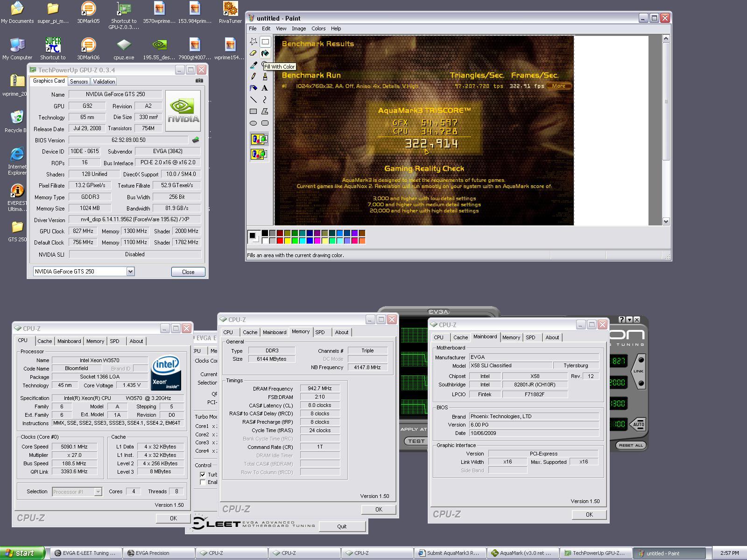747x560 pixels.
Task: Open the NVIDIA GeForce GTS 250 dropdown
Action: pyautogui.click(x=130, y=271)
